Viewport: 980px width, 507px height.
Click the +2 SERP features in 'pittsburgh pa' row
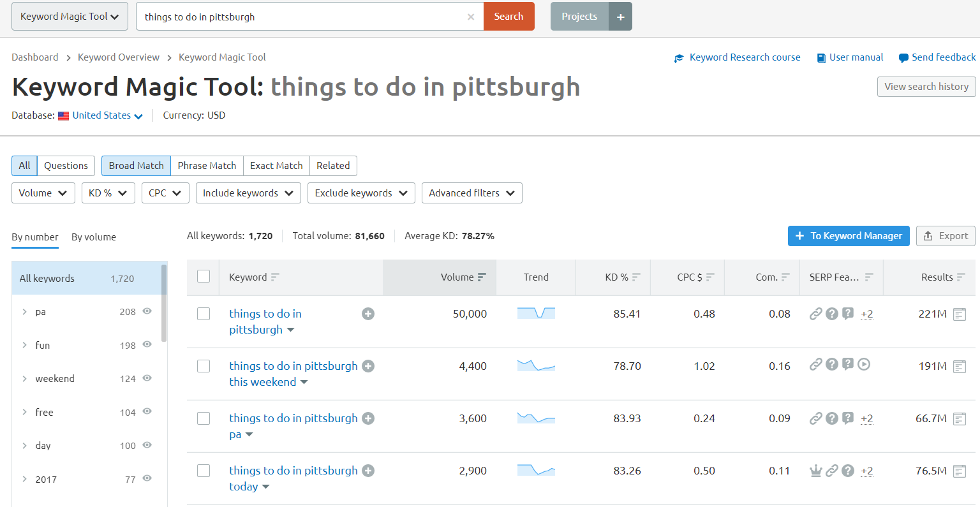[x=866, y=418]
